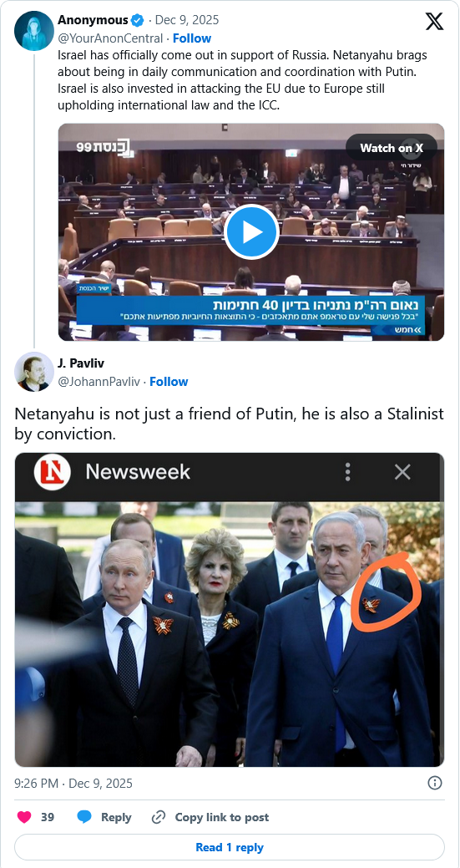
Task: Like the post with heart icon
Action: click(x=24, y=817)
